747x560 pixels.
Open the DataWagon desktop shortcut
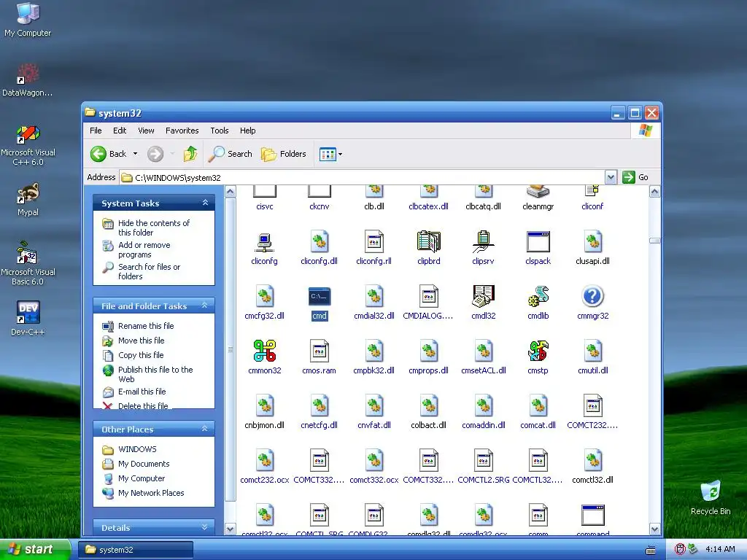tap(28, 79)
